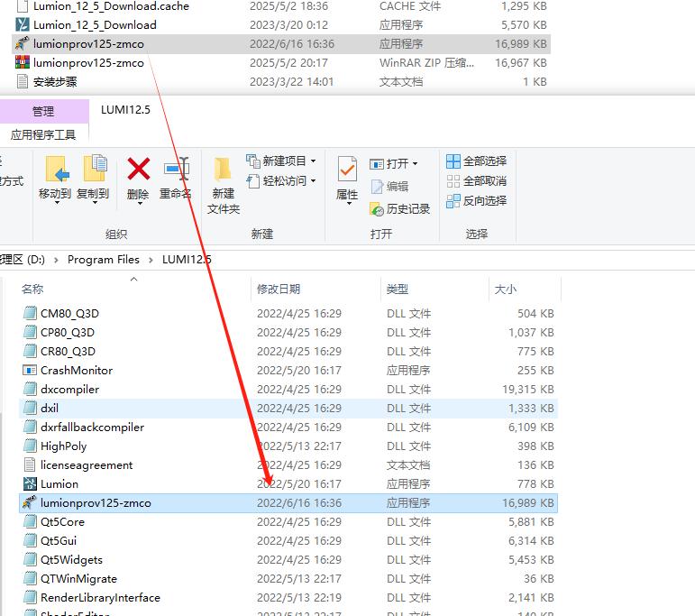The image size is (695, 616).
Task: Select HighPoly DLL icon
Action: coord(30,446)
